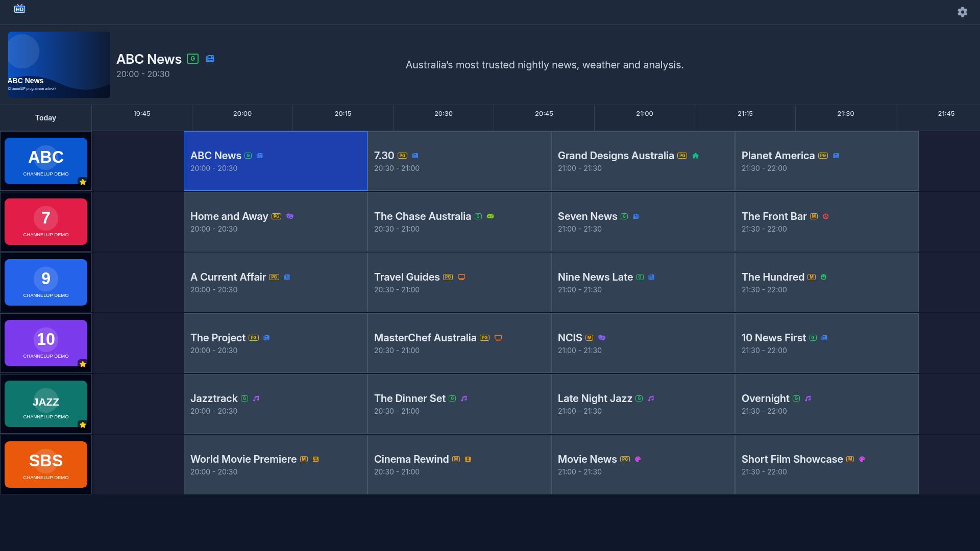Select the JAZZ channel logo
The width and height of the screenshot is (980, 551).
46,404
